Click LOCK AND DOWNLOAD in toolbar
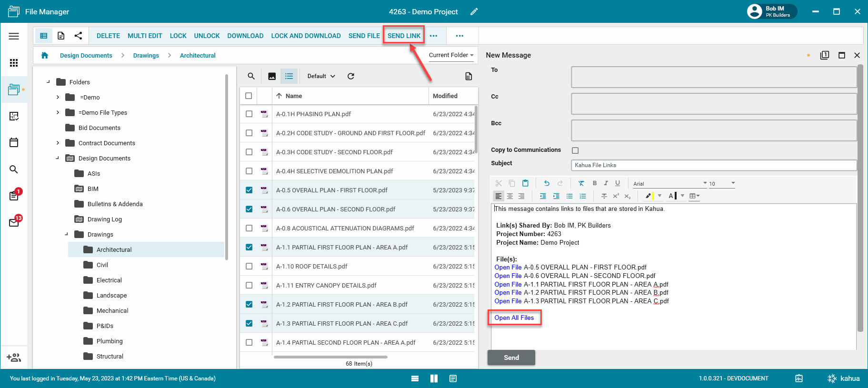This screenshot has height=388, width=868. (306, 36)
